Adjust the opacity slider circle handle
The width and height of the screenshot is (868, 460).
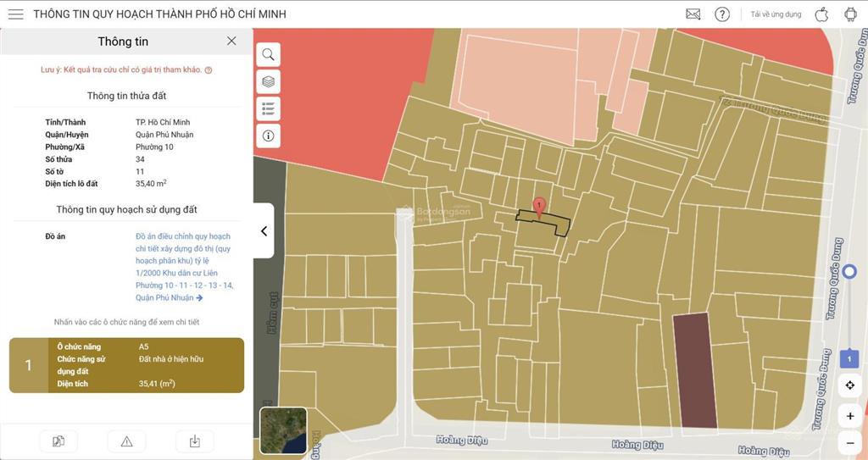coord(849,272)
